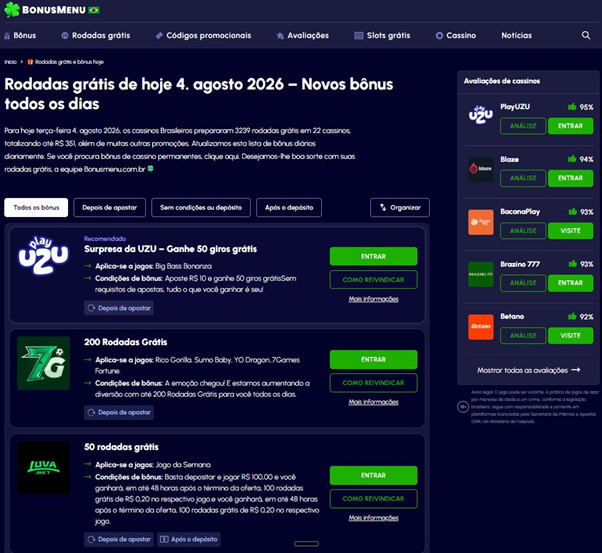Click the 7G Games offer logo

coord(44,363)
